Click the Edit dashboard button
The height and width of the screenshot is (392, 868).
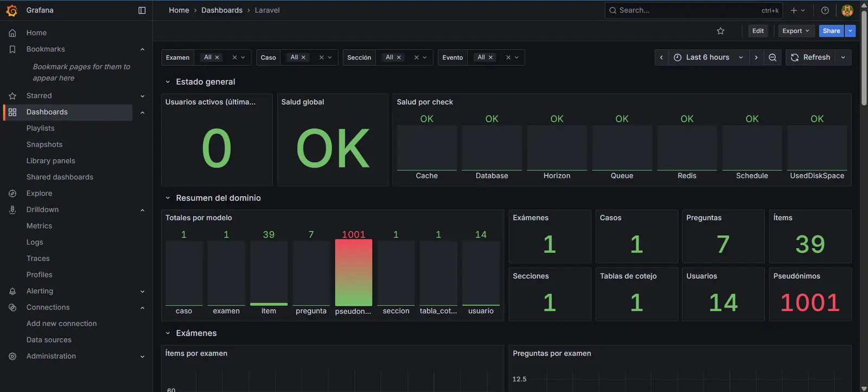click(758, 31)
